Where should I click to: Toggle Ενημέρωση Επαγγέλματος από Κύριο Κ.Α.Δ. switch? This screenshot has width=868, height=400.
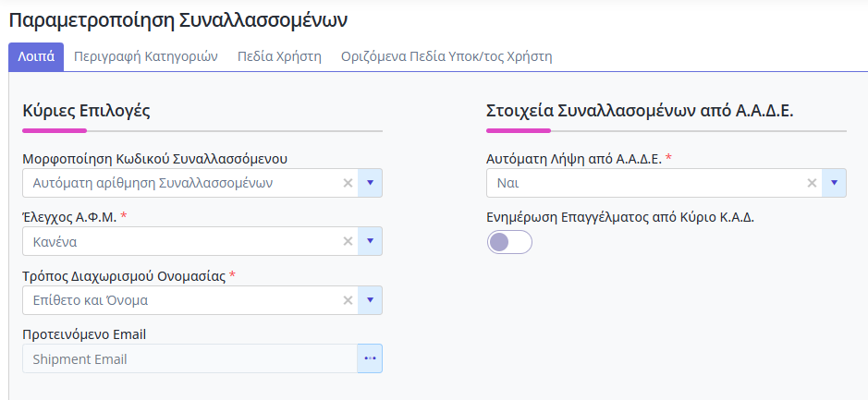pos(509,242)
